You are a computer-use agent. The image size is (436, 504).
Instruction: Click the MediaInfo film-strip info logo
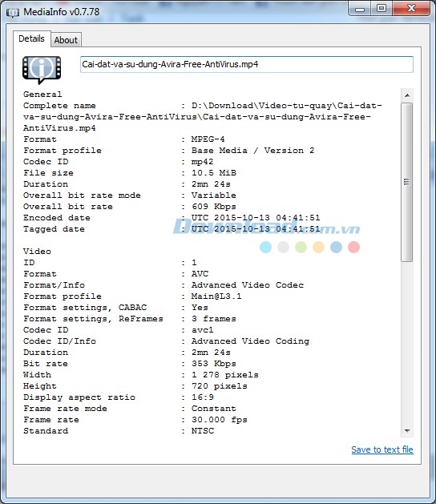coord(42,70)
